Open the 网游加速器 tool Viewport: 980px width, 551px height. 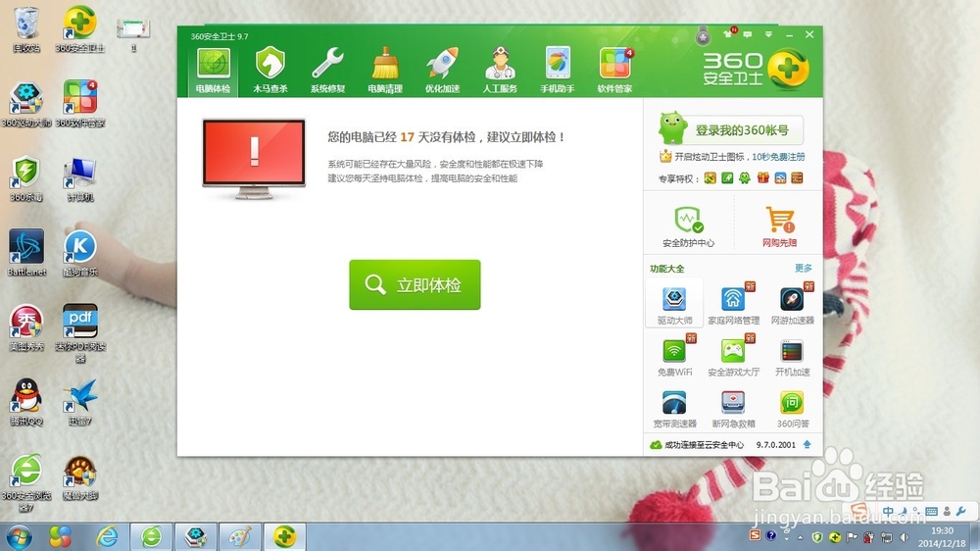pyautogui.click(x=793, y=305)
